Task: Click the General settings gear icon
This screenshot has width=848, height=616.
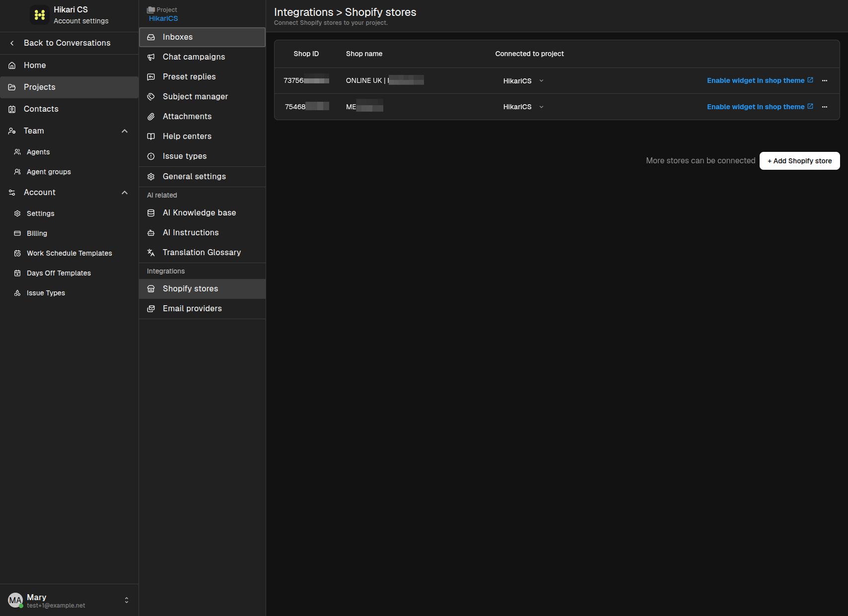Action: [x=151, y=177]
